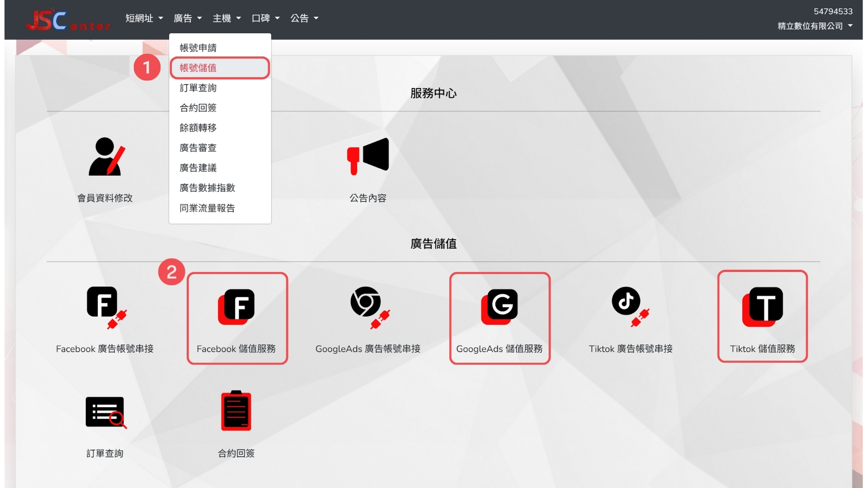Screen dimensions: 868x488
Task: Expand the 精立數位有限公司 account dropdown
Action: tap(815, 26)
